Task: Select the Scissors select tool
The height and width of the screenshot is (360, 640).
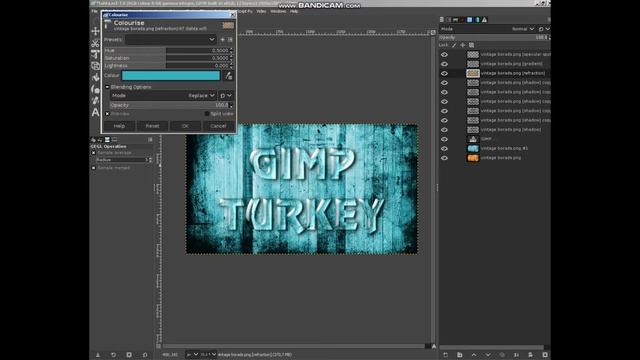Action: coord(96,43)
